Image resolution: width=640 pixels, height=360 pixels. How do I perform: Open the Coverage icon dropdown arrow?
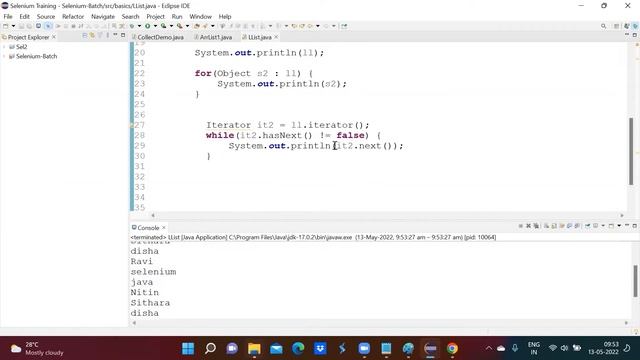click(x=171, y=26)
